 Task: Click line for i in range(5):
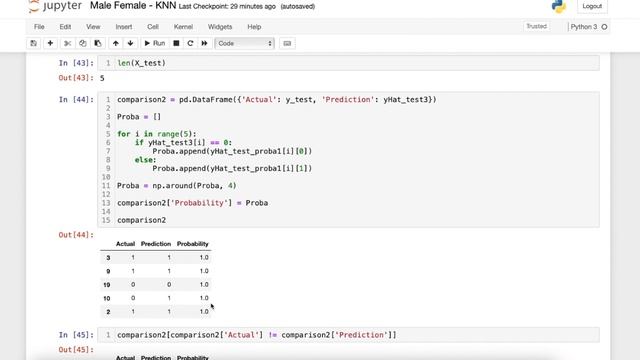(157, 134)
